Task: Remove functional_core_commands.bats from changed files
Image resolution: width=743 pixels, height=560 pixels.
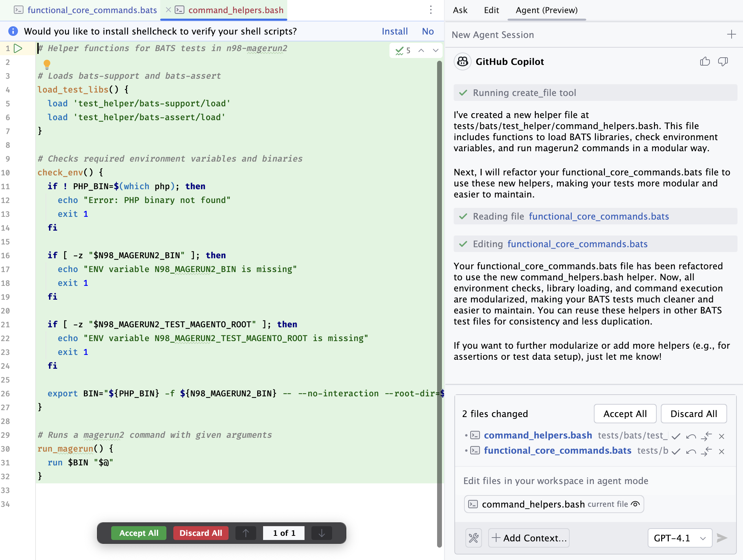Action: pos(722,451)
